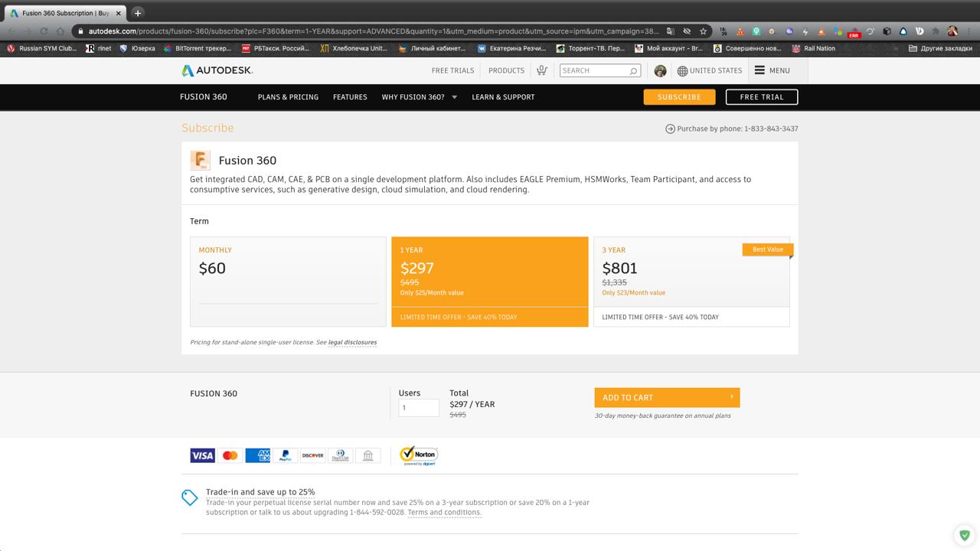Expand the WHY FUSION 360? dropdown arrow
This screenshot has height=551, width=980.
454,97
